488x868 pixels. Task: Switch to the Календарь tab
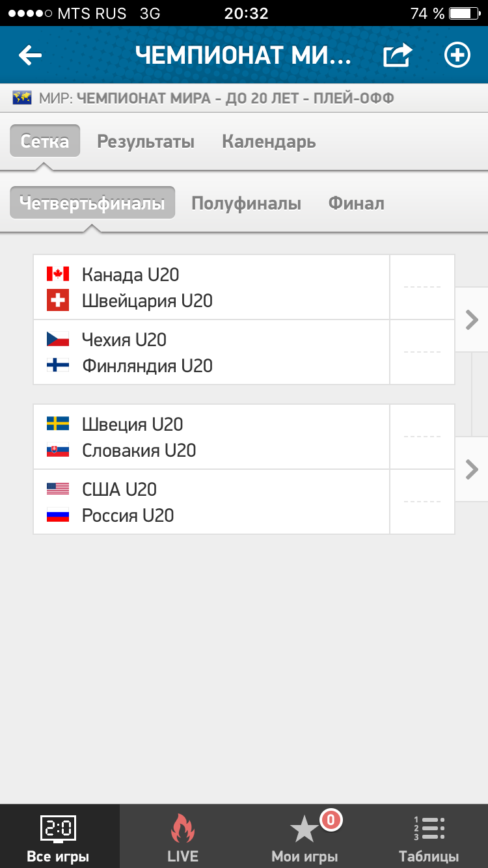tap(269, 141)
